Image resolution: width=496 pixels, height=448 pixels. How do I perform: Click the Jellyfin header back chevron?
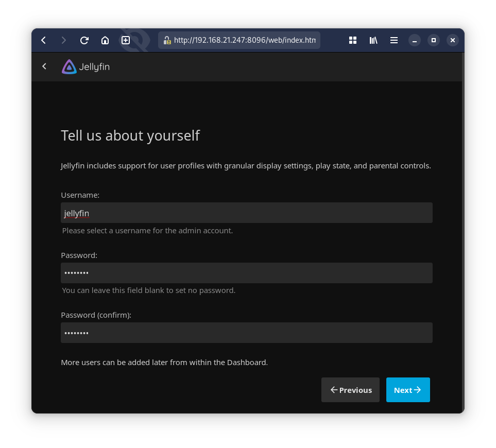coord(44,66)
